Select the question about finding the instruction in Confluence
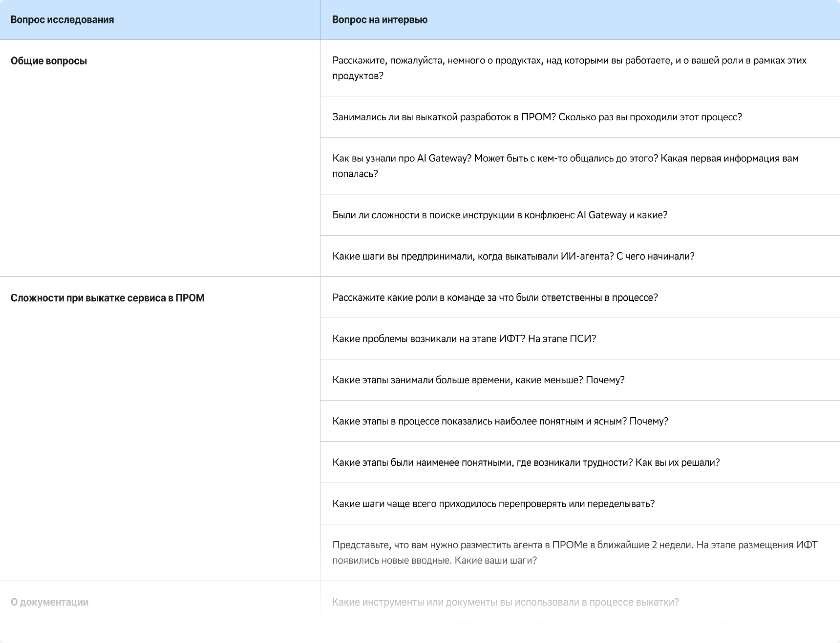Viewport: 840px width, 643px height. 500,215
